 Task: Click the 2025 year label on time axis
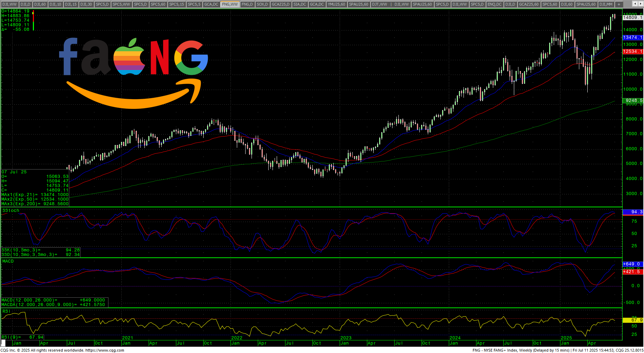coord(566,338)
